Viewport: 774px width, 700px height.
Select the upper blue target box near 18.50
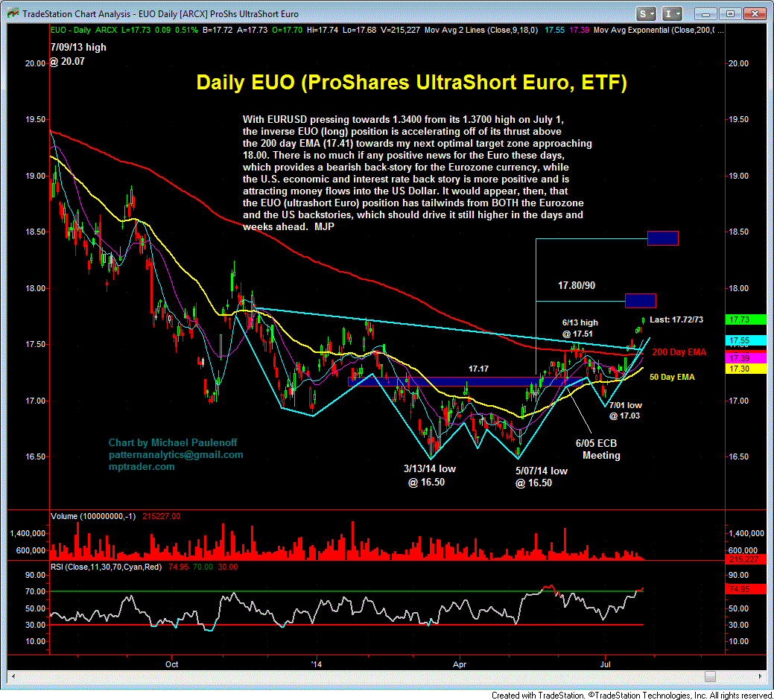coord(663,238)
